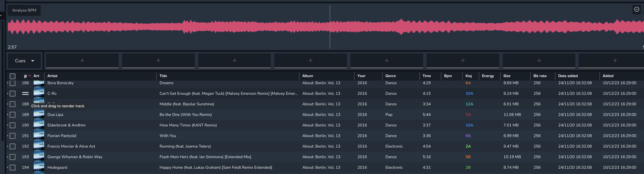Screen dimensions: 644x174
Task: Toggle the select-all checkbox in table header
Action: tap(13, 76)
